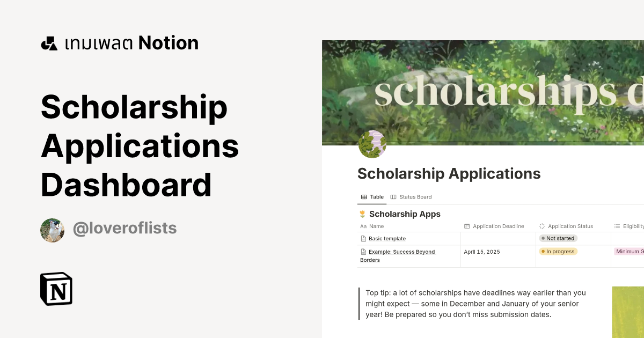Open the Name column header menu

377,226
